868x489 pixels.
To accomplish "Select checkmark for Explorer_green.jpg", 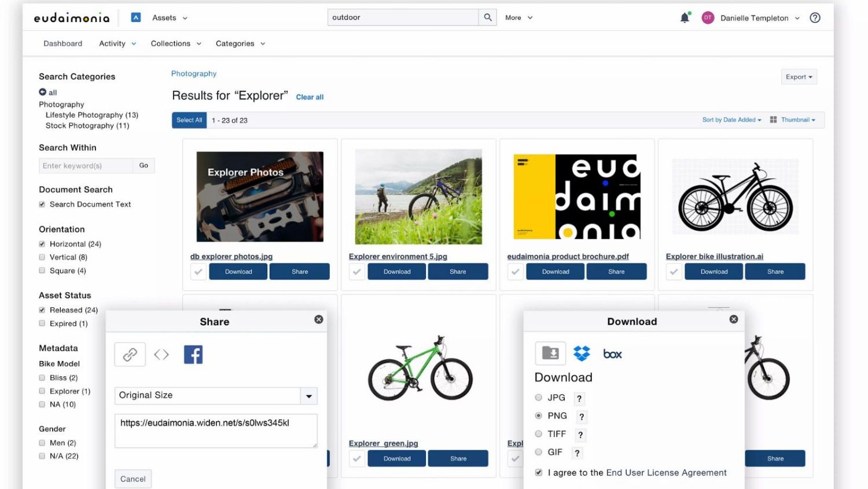I will click(x=356, y=458).
